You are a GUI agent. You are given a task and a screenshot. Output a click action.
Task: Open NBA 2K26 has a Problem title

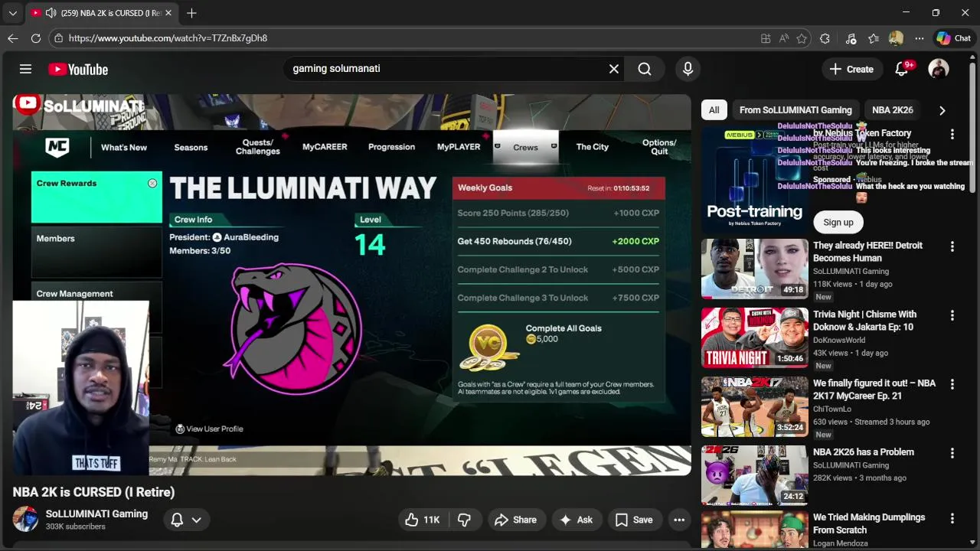click(863, 452)
